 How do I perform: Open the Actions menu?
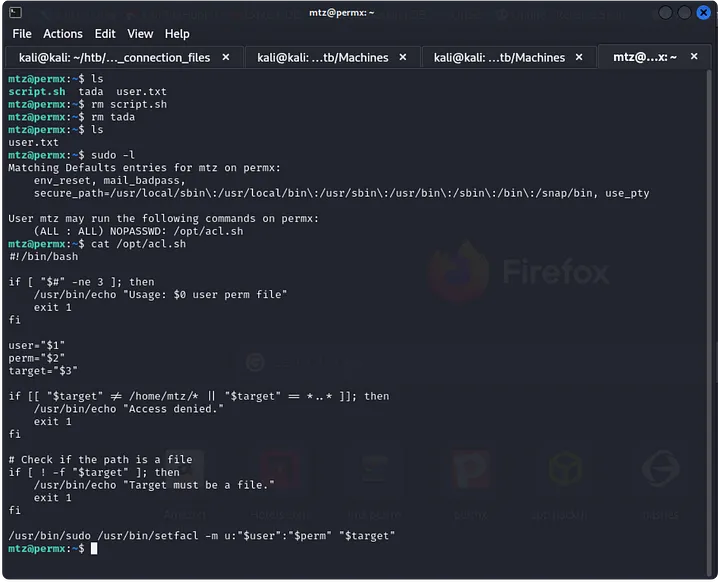63,34
